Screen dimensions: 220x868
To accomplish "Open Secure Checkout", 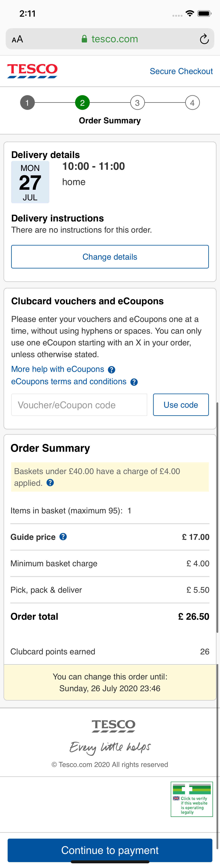I will coord(181,71).
